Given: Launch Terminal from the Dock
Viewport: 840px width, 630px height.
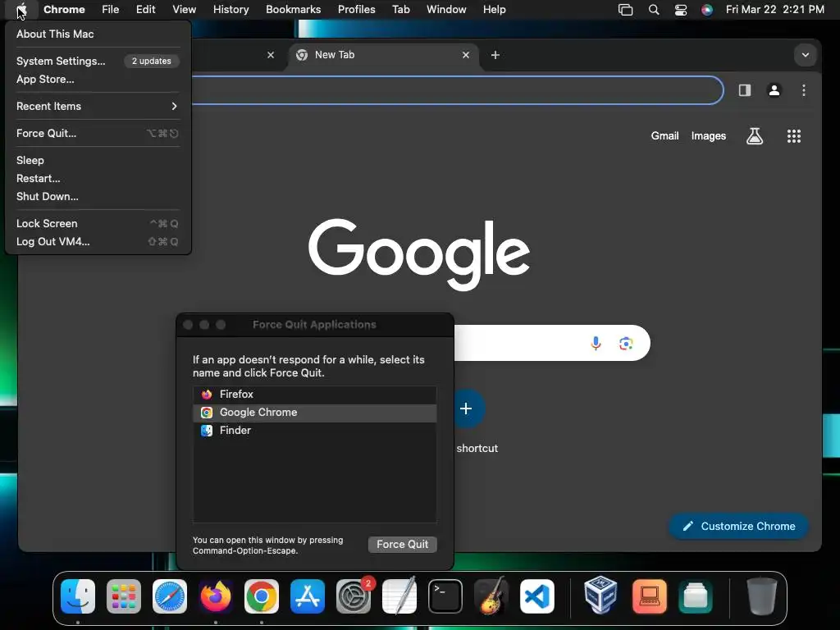Looking at the screenshot, I should (445, 596).
